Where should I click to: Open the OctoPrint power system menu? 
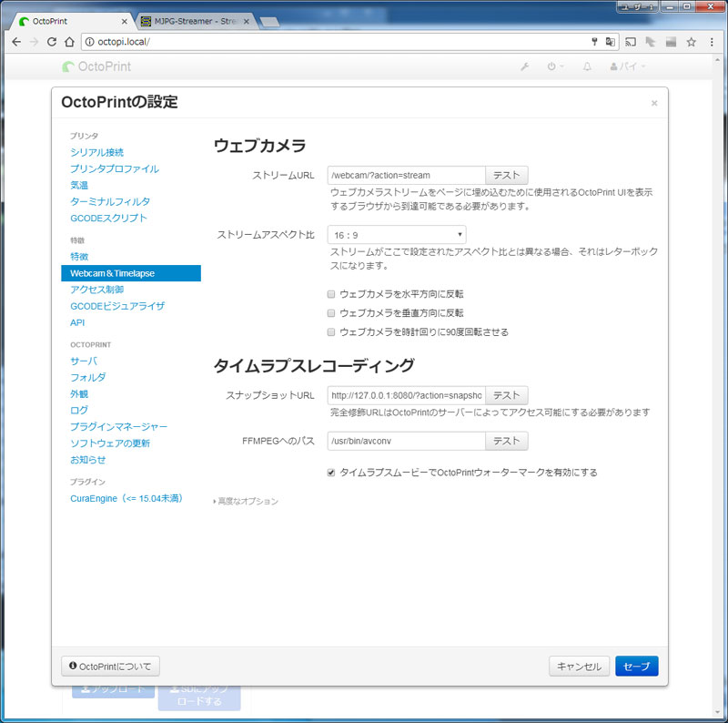555,66
